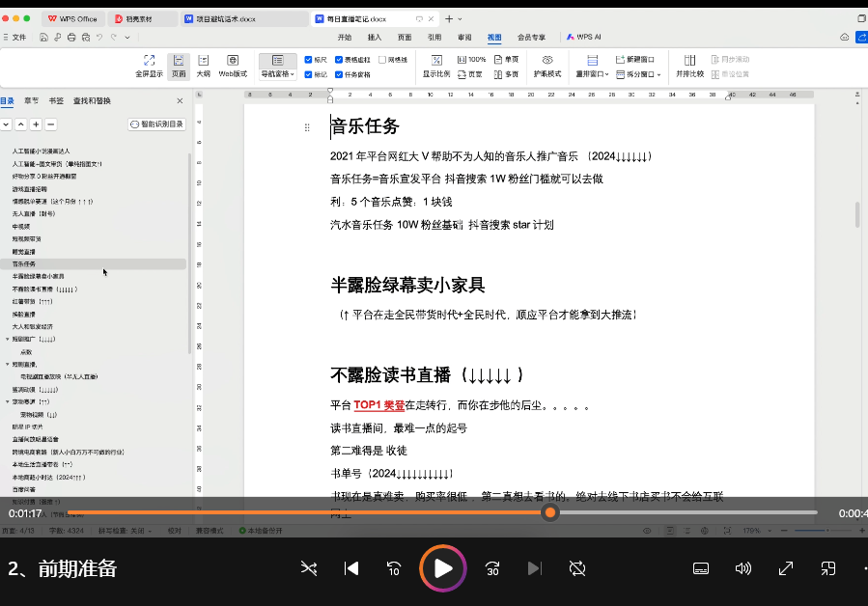This screenshot has width=868, height=606.
Task: Uncheck the 标尺 ruler checkbox
Action: pos(309,60)
